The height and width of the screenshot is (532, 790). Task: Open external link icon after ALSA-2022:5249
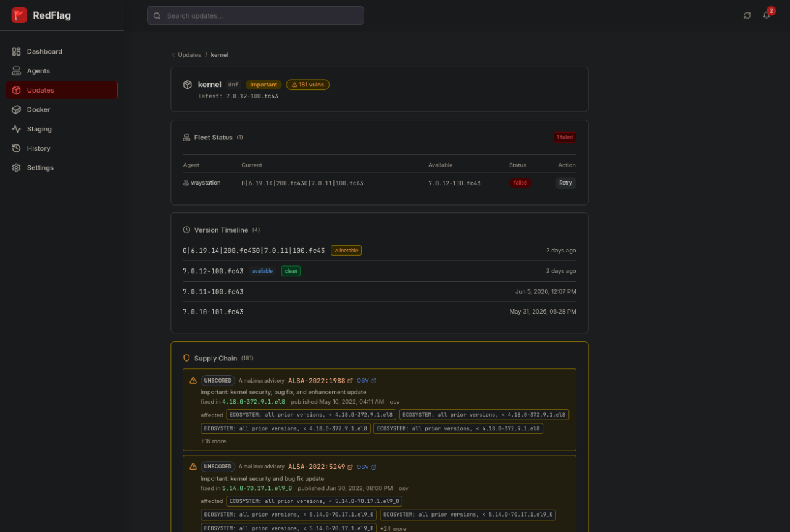(x=351, y=467)
